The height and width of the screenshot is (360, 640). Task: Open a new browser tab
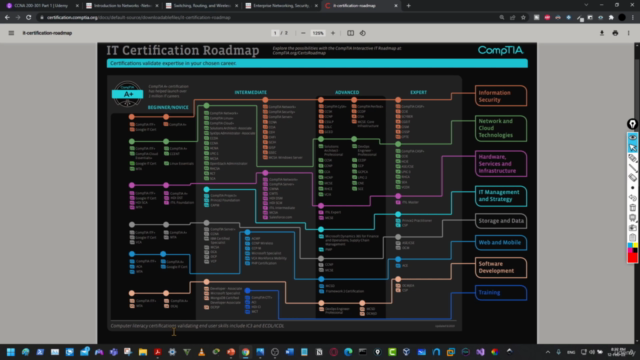pos(409,6)
